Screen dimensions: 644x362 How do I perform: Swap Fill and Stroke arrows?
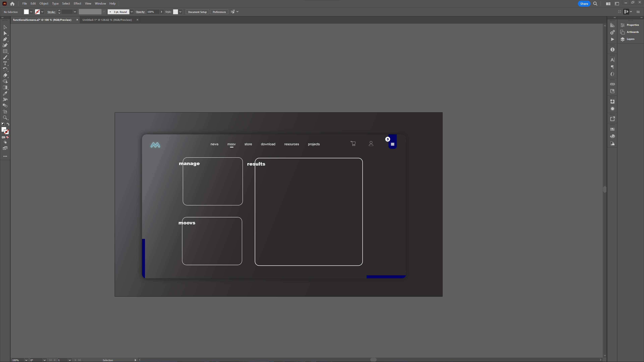tap(8, 124)
